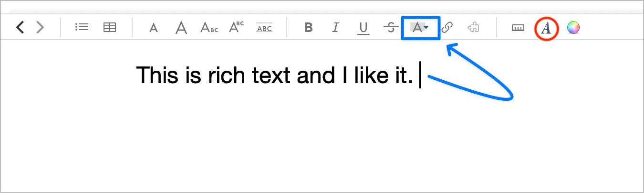Decrease text size with the small A
644x193 pixels.
click(153, 28)
